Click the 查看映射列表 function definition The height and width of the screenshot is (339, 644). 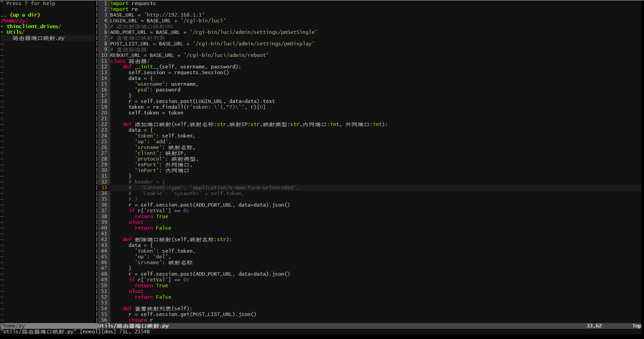pos(153,309)
